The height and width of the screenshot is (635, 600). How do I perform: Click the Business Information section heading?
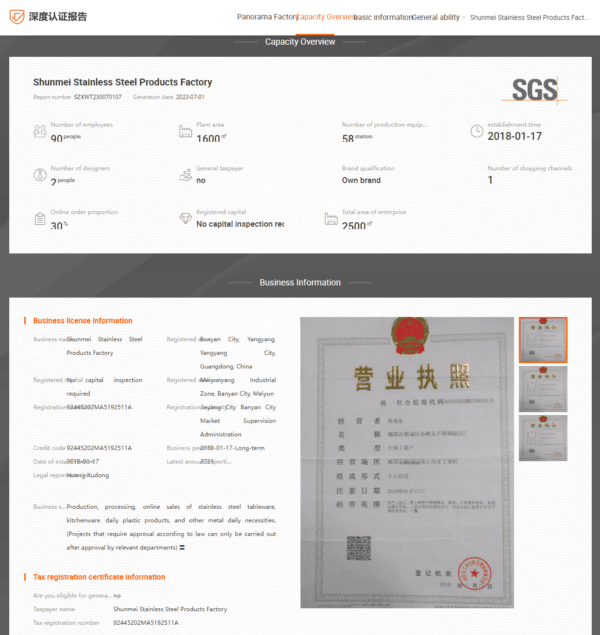click(300, 283)
